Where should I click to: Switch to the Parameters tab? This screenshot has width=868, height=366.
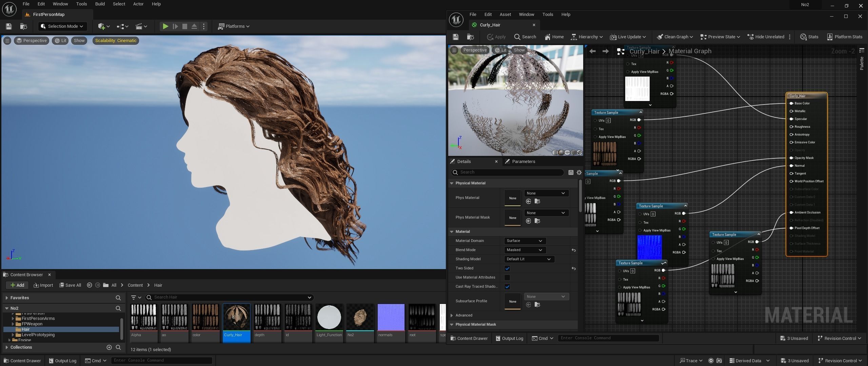(520, 162)
